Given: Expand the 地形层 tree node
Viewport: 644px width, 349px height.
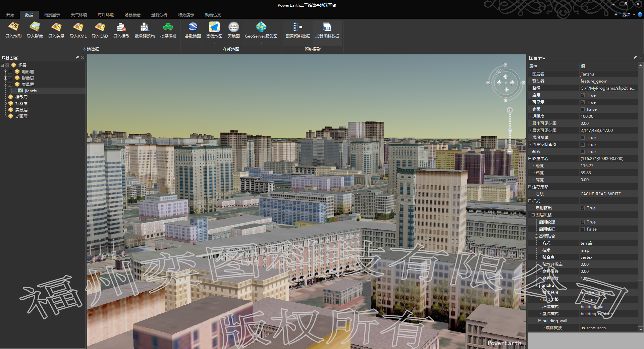Looking at the screenshot, I should click(x=5, y=72).
